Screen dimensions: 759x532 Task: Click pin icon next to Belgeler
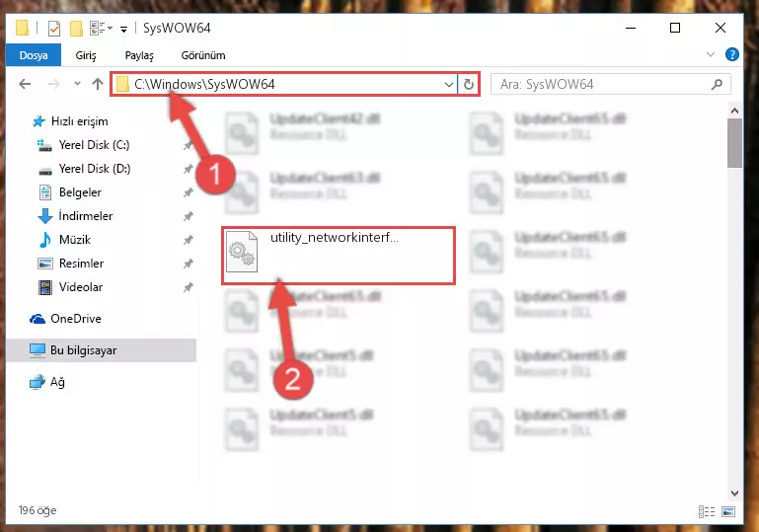[188, 192]
